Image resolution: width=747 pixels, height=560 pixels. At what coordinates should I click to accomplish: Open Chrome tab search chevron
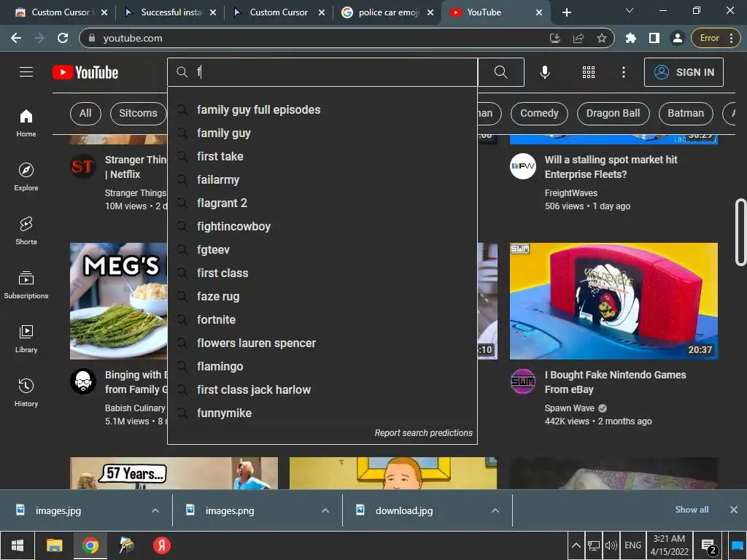630,10
